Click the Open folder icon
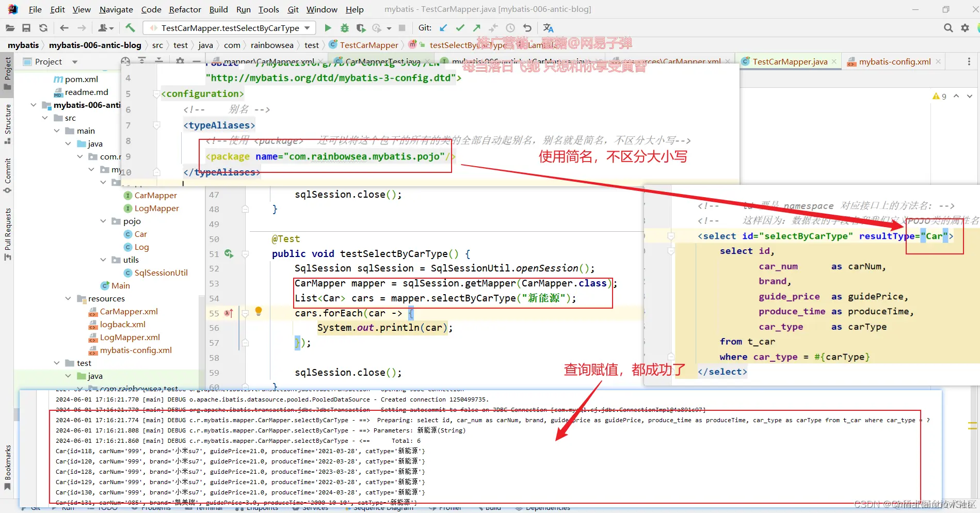Image resolution: width=980 pixels, height=513 pixels. (10, 28)
